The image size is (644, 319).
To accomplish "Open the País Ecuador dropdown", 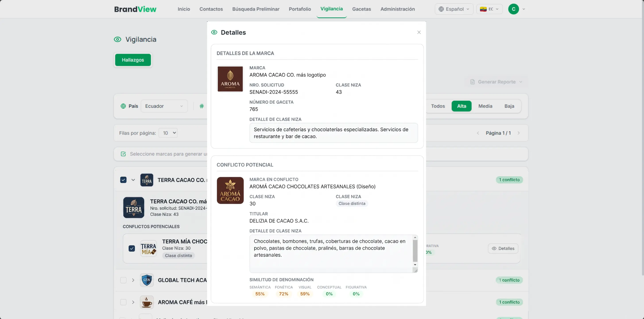I will pos(164,106).
